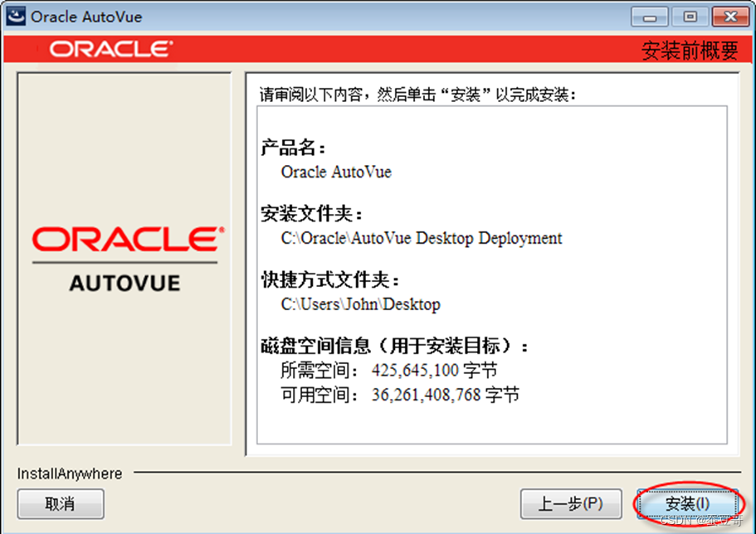Click available space value 36,261,408,768 字节

[446, 395]
